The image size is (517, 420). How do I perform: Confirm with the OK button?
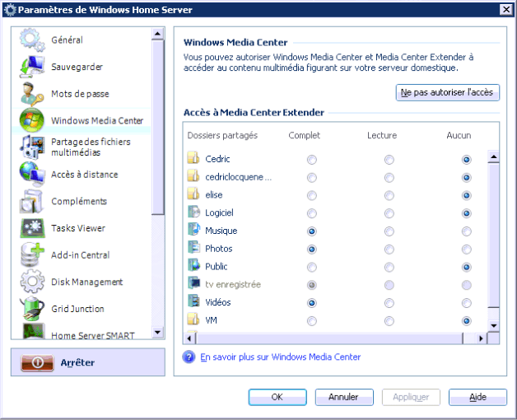(277, 397)
